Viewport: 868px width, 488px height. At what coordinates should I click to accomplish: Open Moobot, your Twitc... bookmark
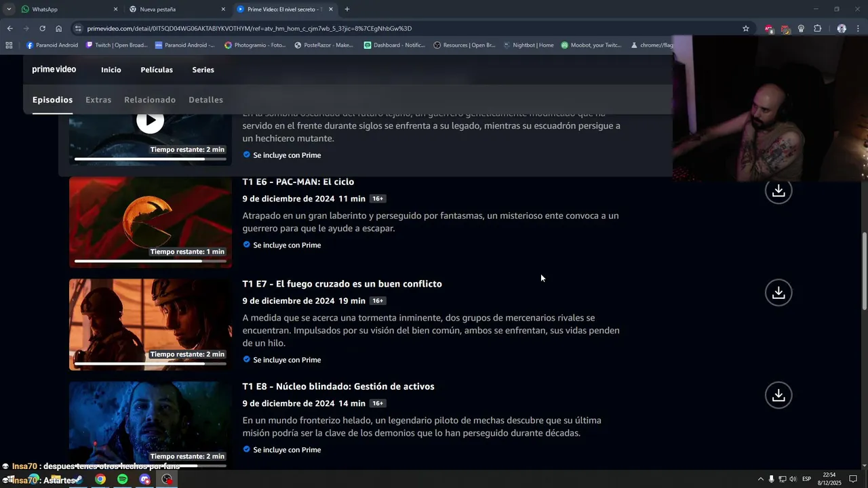point(591,45)
